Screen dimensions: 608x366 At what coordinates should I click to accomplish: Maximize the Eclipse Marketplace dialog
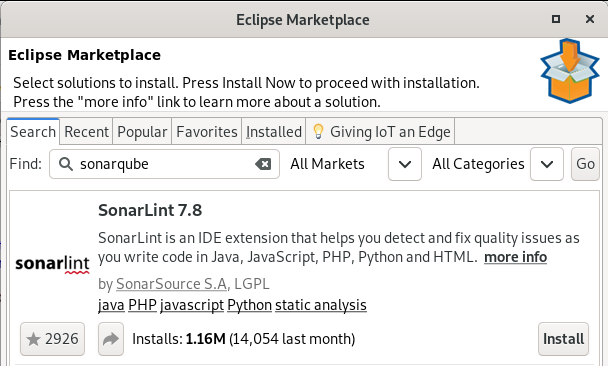coord(556,19)
